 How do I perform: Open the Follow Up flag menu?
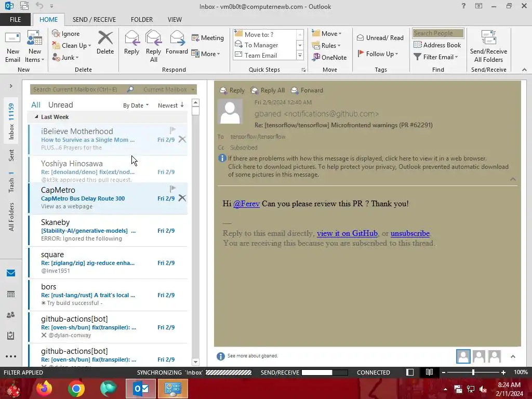[x=378, y=54]
